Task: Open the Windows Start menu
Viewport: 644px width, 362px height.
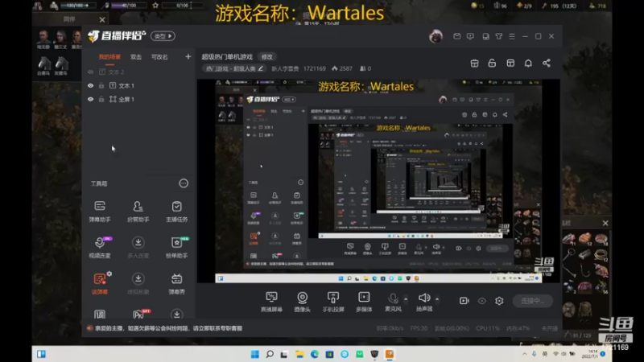Action: (x=254, y=354)
